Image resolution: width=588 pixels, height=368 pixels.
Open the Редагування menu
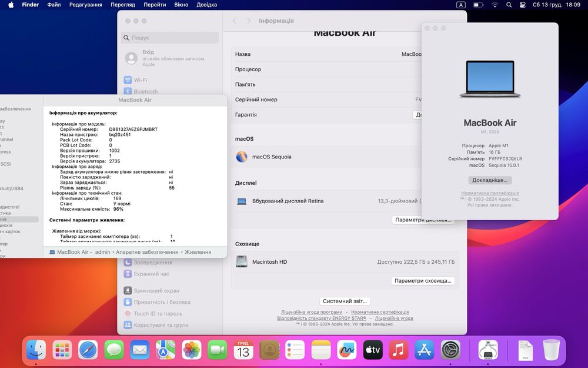click(85, 5)
